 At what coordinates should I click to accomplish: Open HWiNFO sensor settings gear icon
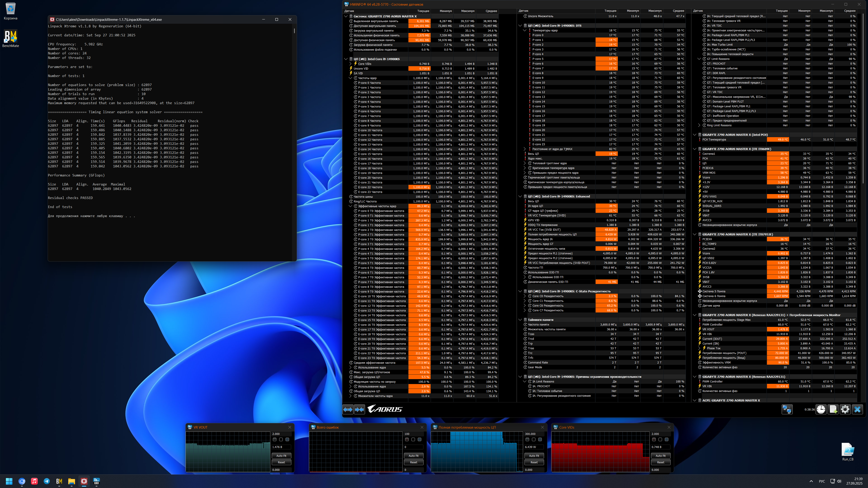tap(845, 409)
